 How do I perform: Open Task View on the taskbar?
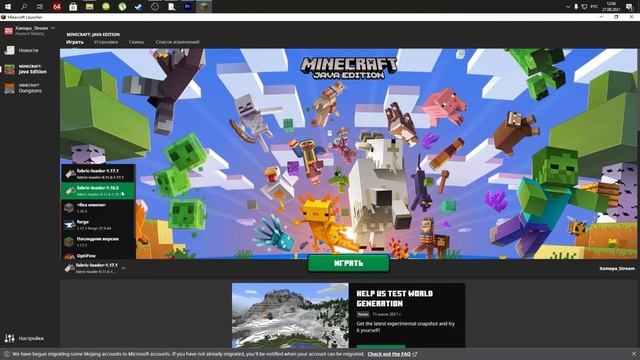[x=40, y=7]
